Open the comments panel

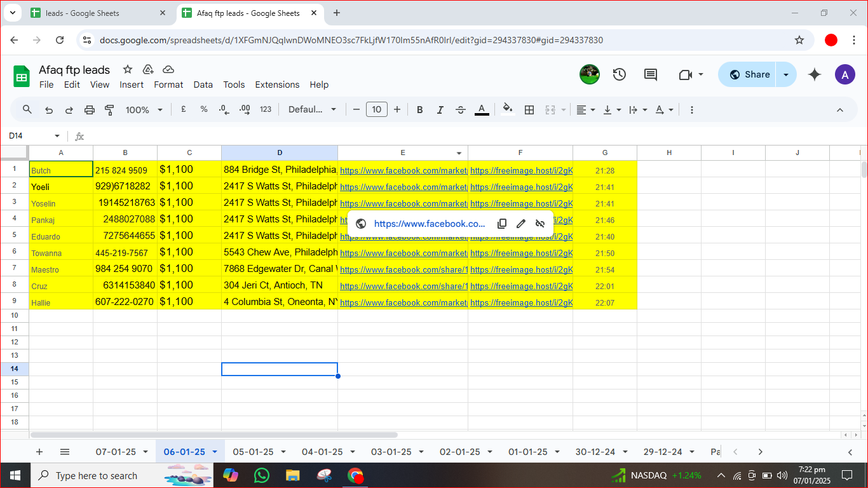[x=651, y=74]
